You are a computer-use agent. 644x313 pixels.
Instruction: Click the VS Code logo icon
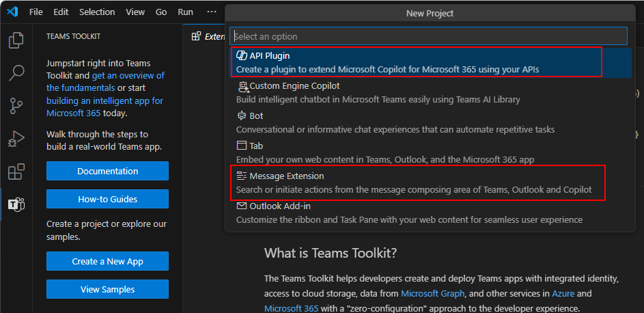(x=12, y=12)
